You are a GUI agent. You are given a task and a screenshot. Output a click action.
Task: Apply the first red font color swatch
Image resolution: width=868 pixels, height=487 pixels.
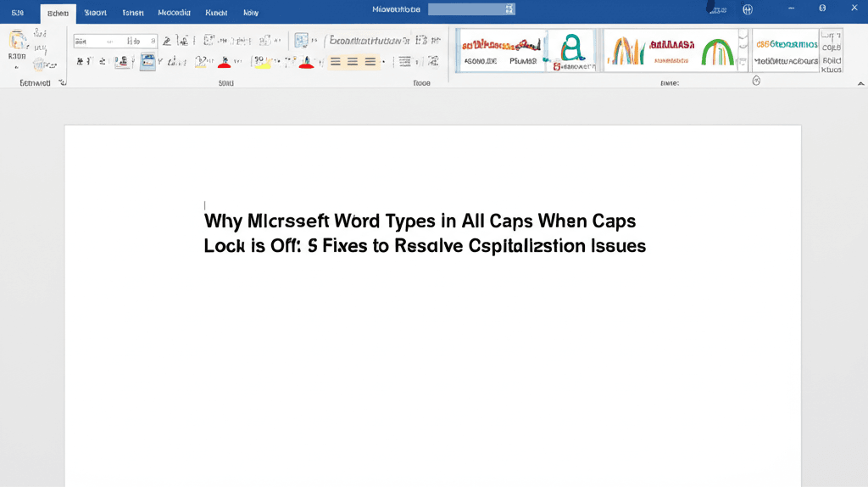[x=224, y=62]
